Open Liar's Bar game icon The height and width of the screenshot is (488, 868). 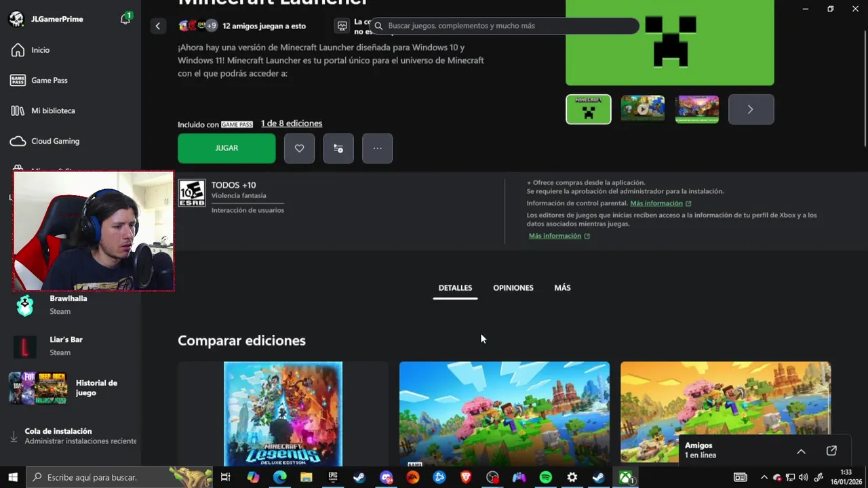[24, 346]
